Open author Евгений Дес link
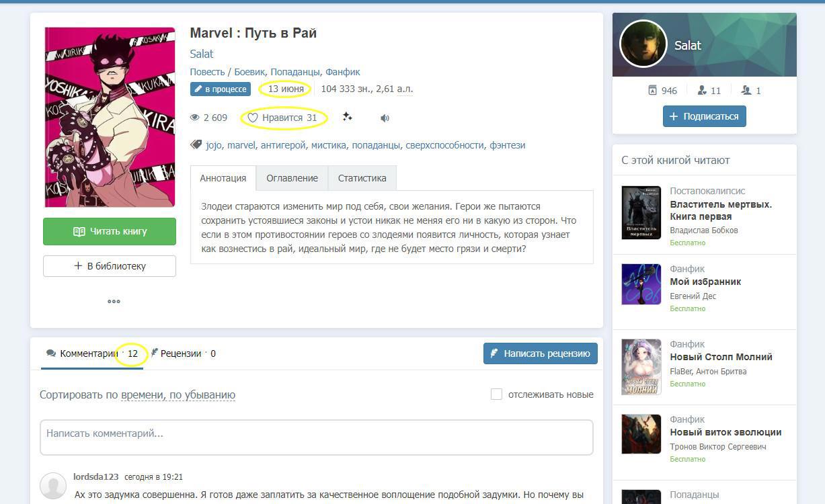Image resolution: width=825 pixels, height=504 pixels. 693,296
